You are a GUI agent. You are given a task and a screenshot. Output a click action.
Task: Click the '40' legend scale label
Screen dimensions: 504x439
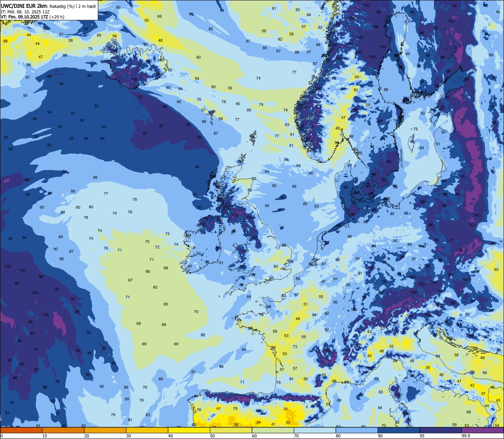point(170,436)
